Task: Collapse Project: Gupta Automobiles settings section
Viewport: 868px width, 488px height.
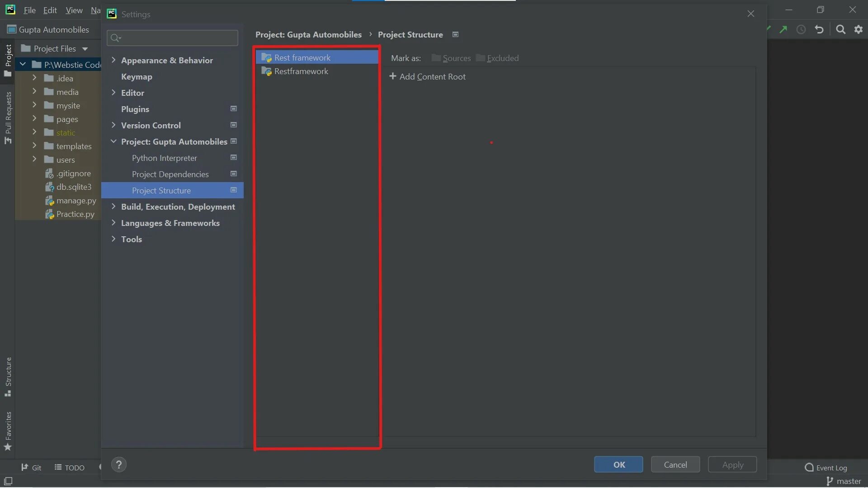Action: tap(113, 141)
